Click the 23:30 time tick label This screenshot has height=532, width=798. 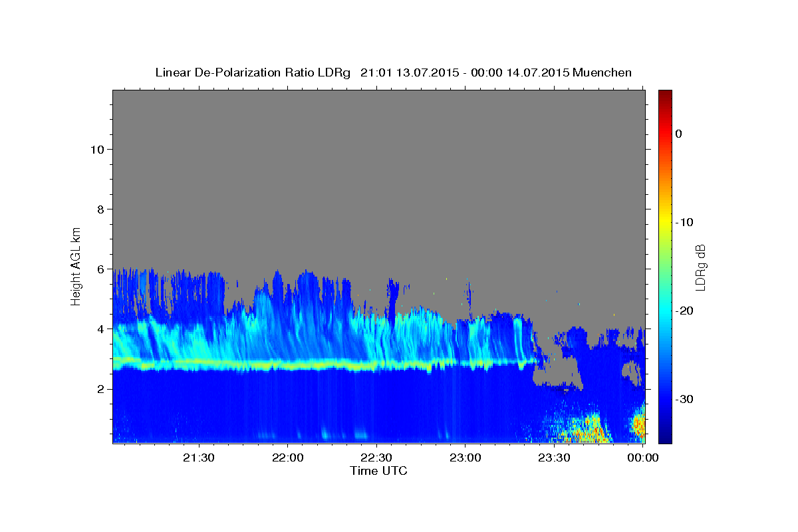[x=554, y=458]
